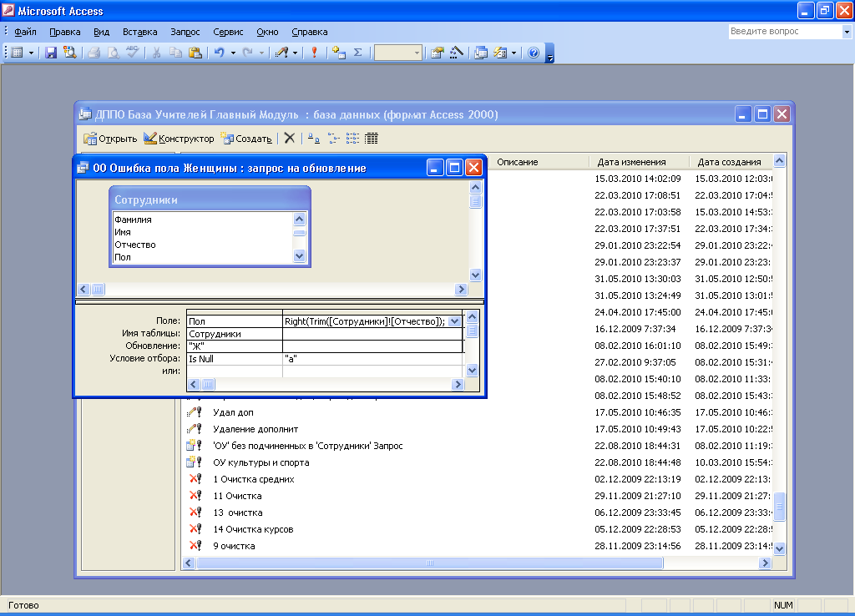Screen dimensions: 855x616
Task: Switch to Details view icon
Action: [372, 139]
